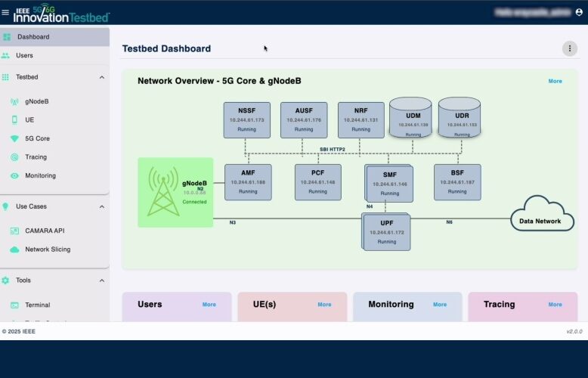The image size is (588, 378).
Task: Click the Users people icon
Action: tap(5, 55)
